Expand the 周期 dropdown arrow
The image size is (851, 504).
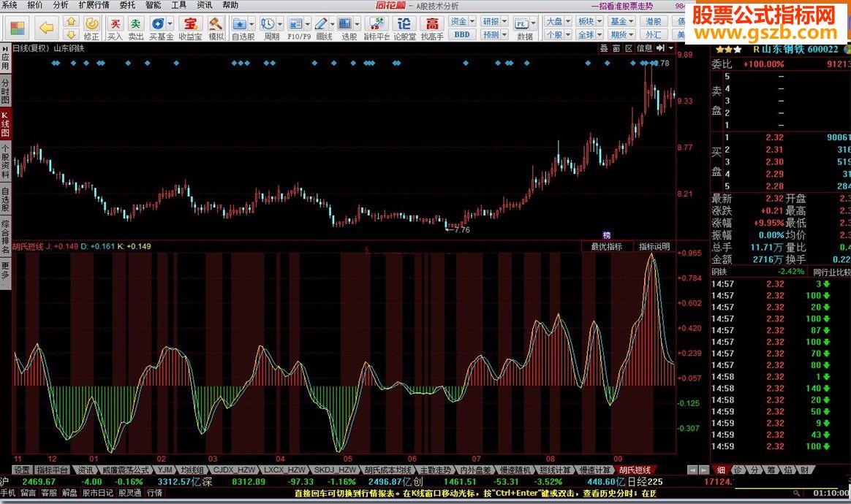pyautogui.click(x=280, y=24)
